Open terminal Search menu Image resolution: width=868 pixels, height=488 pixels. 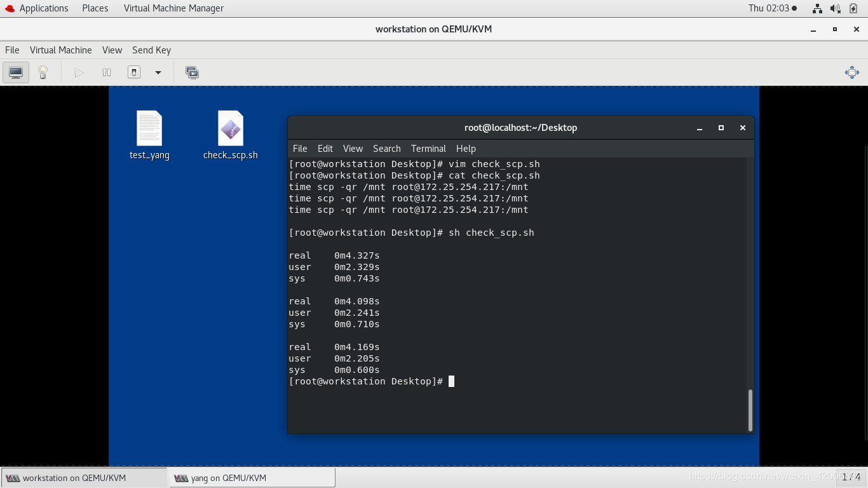(x=387, y=149)
